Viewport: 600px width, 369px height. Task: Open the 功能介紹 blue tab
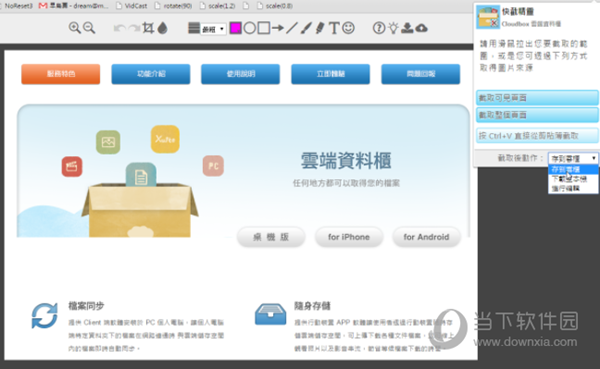pyautogui.click(x=151, y=74)
